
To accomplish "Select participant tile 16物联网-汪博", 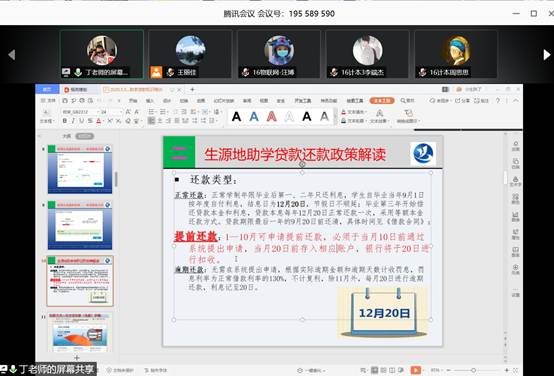I will (279, 54).
